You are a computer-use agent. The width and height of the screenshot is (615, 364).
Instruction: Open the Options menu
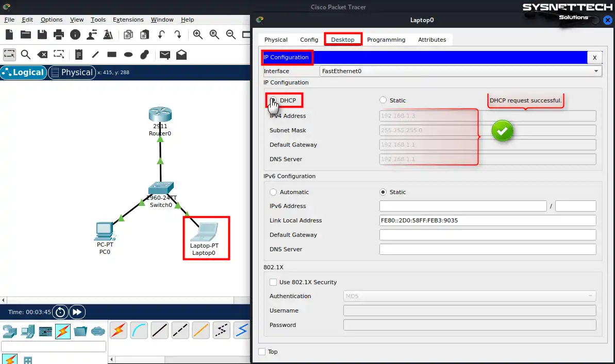tap(52, 20)
